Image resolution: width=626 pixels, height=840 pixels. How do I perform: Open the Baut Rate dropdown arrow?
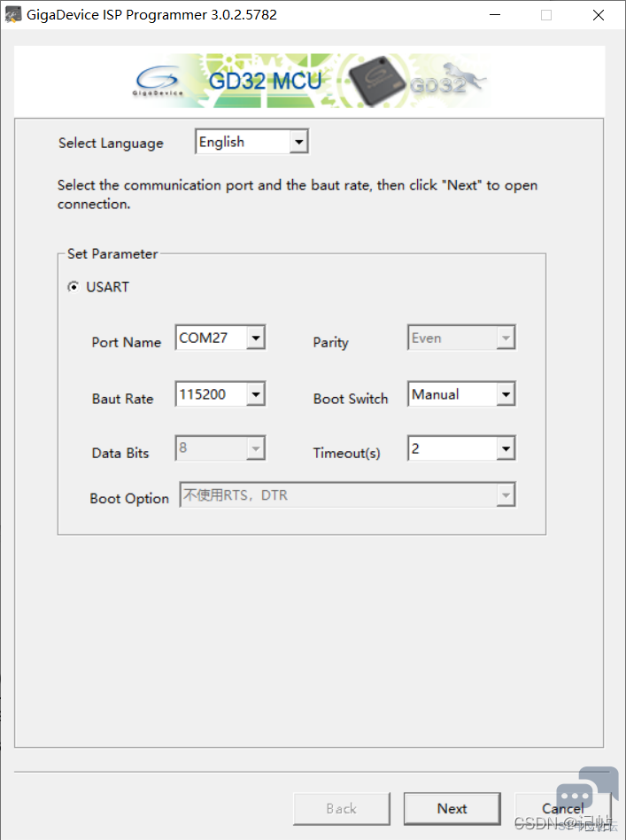click(256, 395)
